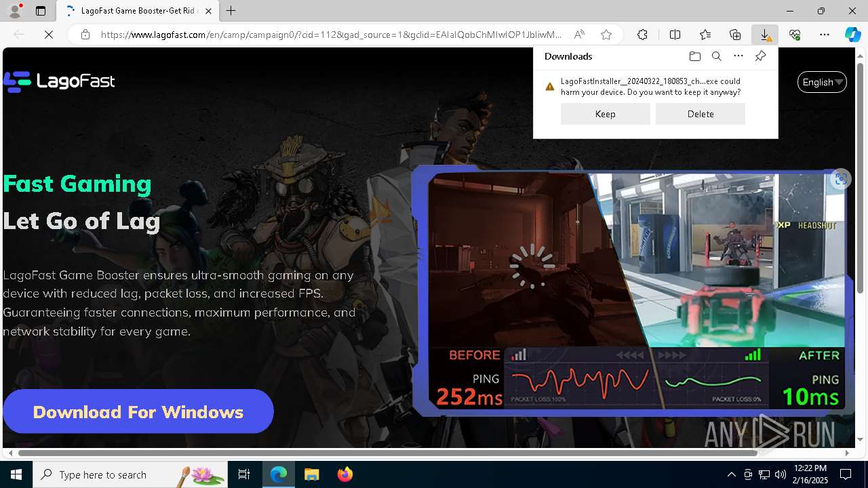
Task: Click the LagoFast logo
Action: pyautogui.click(x=59, y=82)
